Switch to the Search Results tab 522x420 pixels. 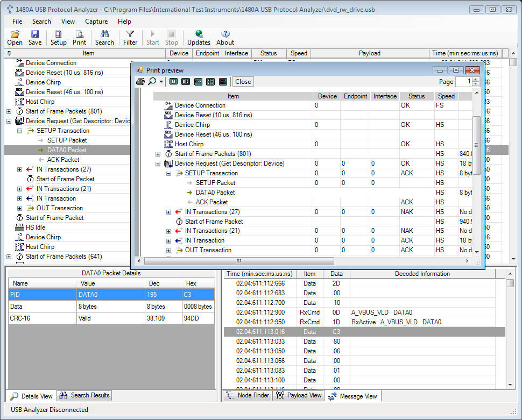pyautogui.click(x=84, y=395)
